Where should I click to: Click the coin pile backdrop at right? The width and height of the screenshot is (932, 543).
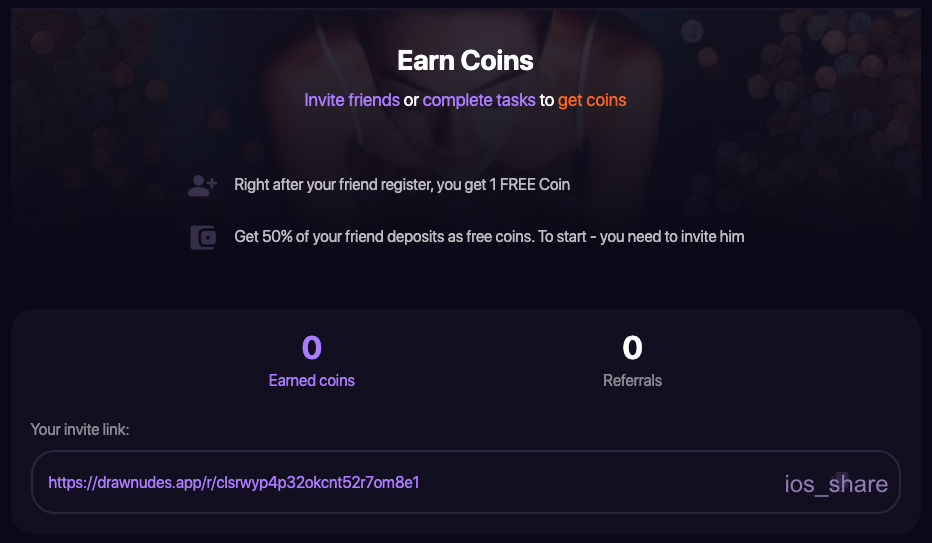850,120
